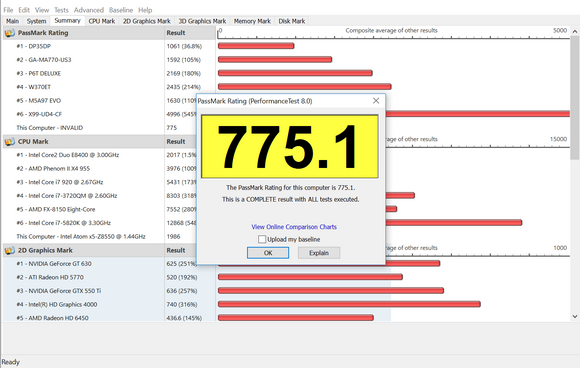The image size is (580, 368).
Task: Click the PassMark Rating Result column header
Action: [x=190, y=33]
